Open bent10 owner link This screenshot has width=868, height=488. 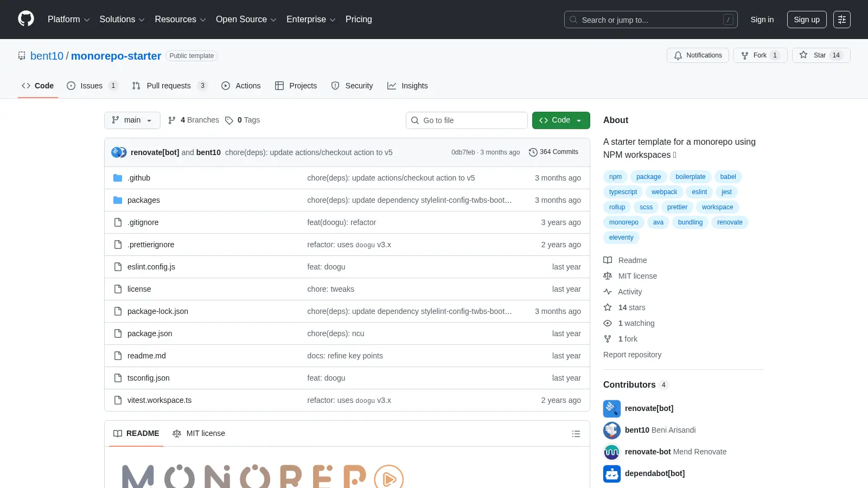(47, 56)
